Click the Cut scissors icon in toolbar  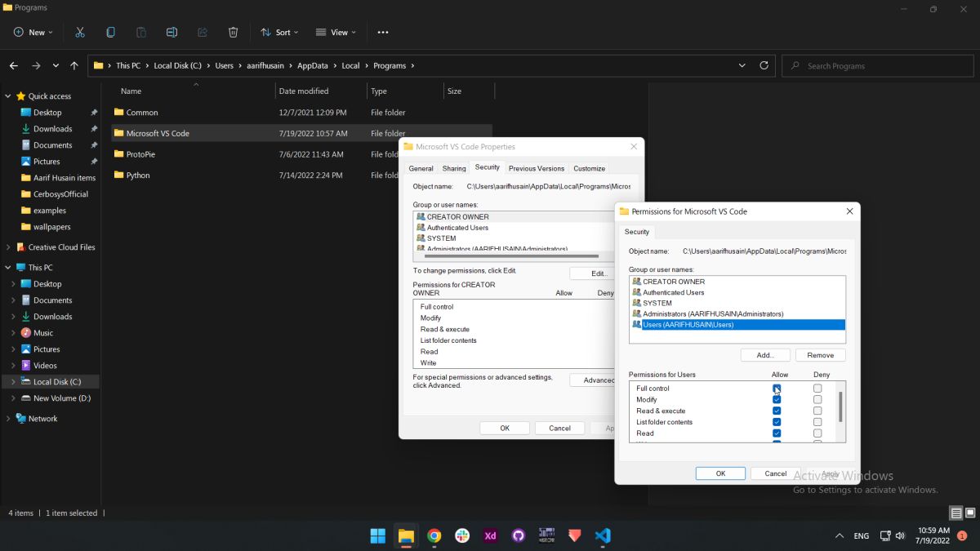[80, 32]
